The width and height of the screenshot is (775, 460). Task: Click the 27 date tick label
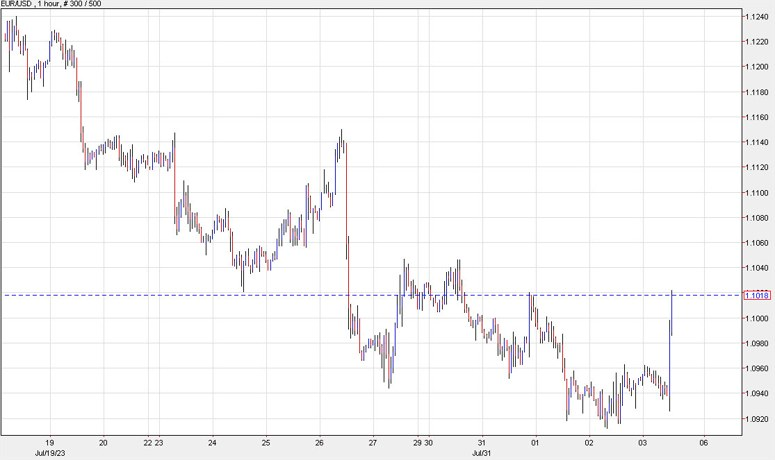pyautogui.click(x=373, y=441)
